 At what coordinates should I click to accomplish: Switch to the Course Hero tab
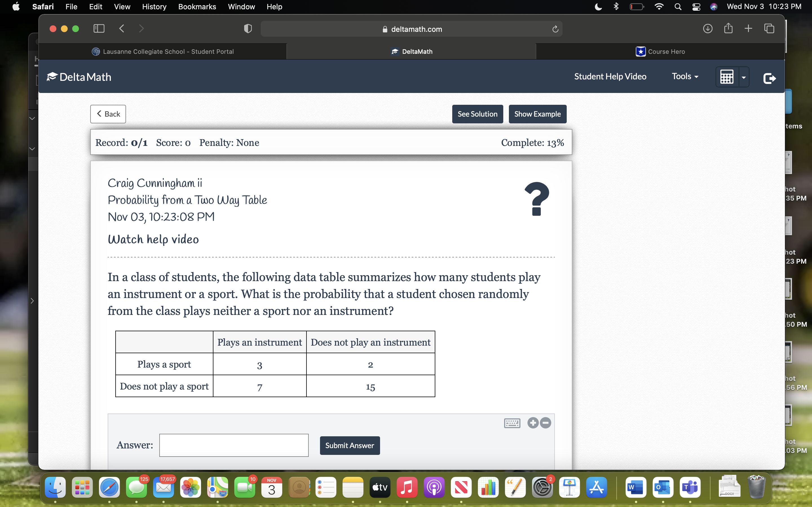pos(660,51)
